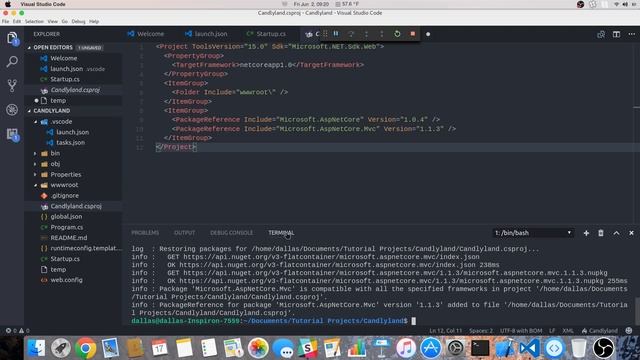The image size is (640, 360).
Task: Collapse the Open Editors section
Action: point(29,48)
